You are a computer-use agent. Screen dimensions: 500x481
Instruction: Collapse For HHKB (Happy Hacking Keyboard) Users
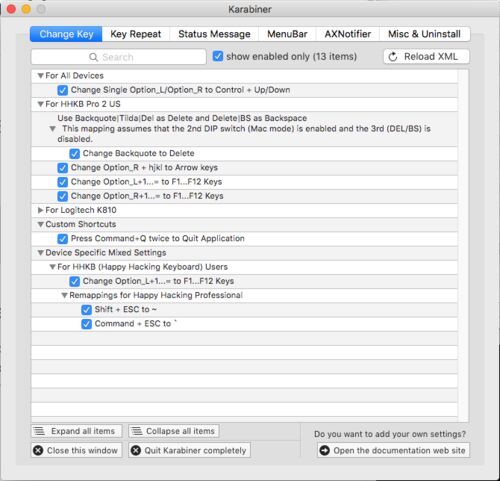[52, 267]
